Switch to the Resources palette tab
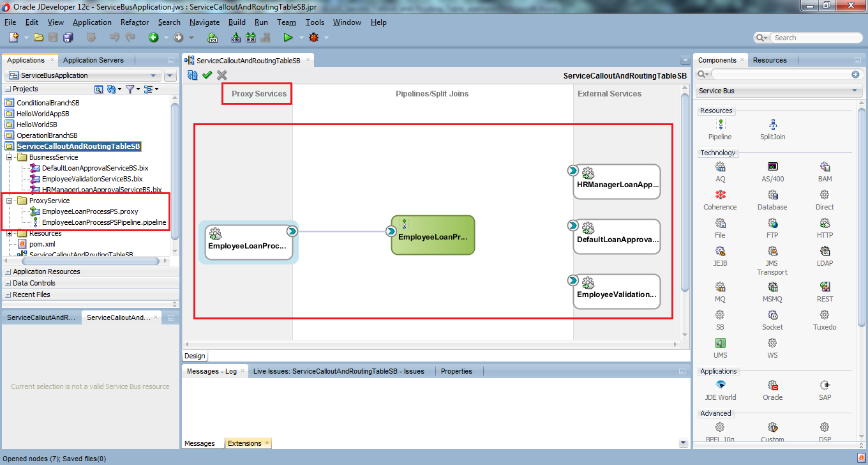Viewport: 868px width, 465px height. 770,60
